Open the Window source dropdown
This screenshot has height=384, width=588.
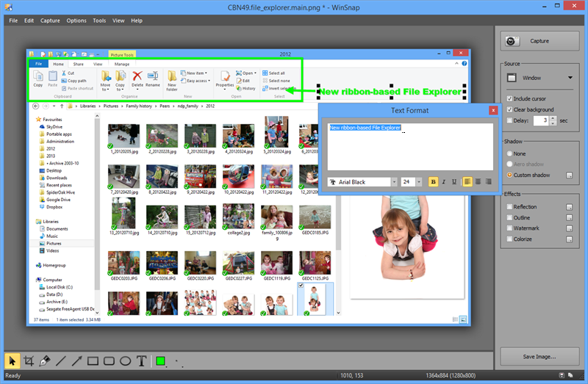pyautogui.click(x=539, y=77)
